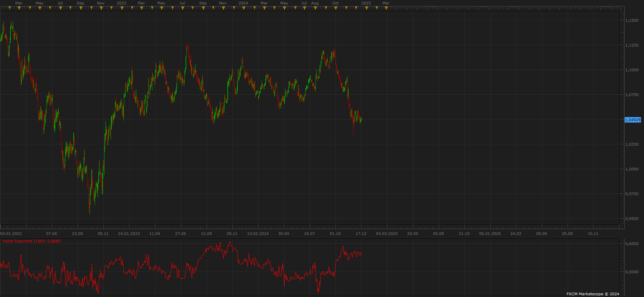Image resolution: width=644 pixels, height=297 pixels.
Task: Click the 23.08 date axis label
Action: (77, 234)
